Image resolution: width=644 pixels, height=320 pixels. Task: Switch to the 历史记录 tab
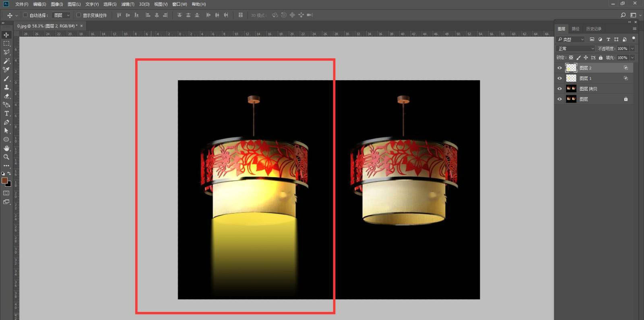(593, 29)
